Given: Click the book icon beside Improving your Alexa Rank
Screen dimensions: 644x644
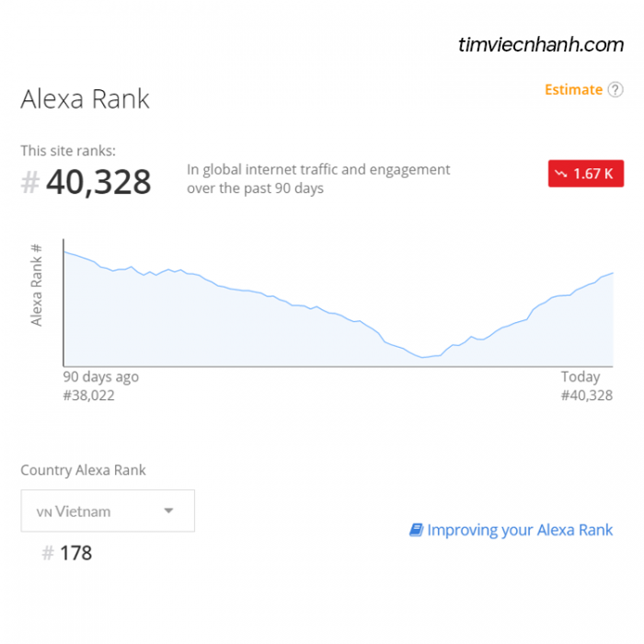Looking at the screenshot, I should pos(416,530).
